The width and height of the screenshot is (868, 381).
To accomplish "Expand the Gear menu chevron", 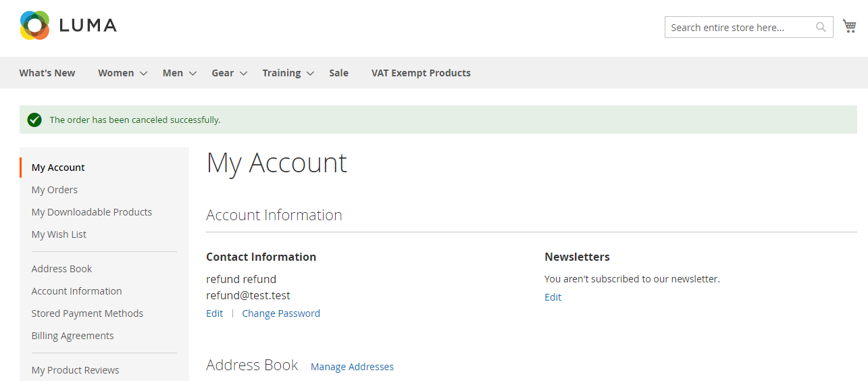I will (x=243, y=74).
